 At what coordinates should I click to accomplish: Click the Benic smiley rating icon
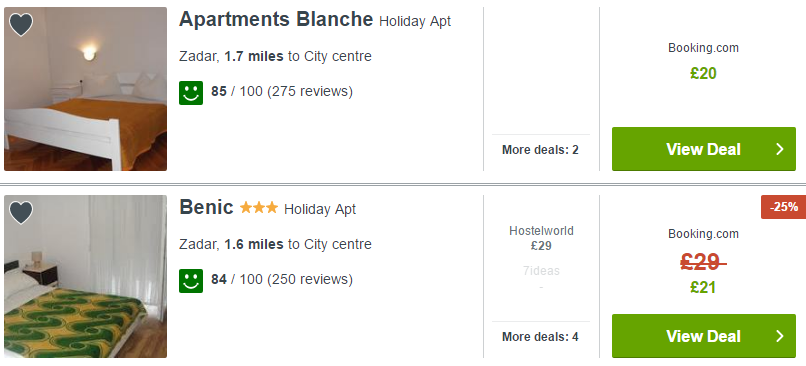click(x=191, y=281)
